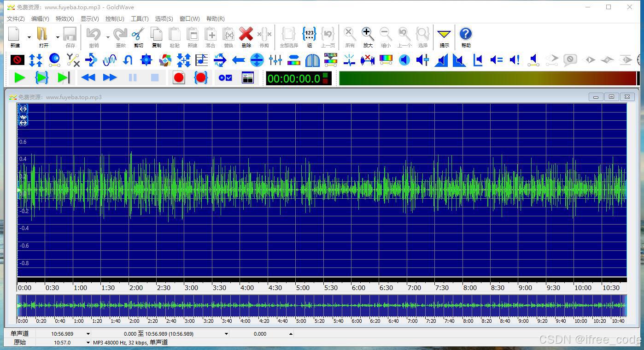Open the 控制(U) menu
The height and width of the screenshot is (350, 644).
click(x=115, y=19)
